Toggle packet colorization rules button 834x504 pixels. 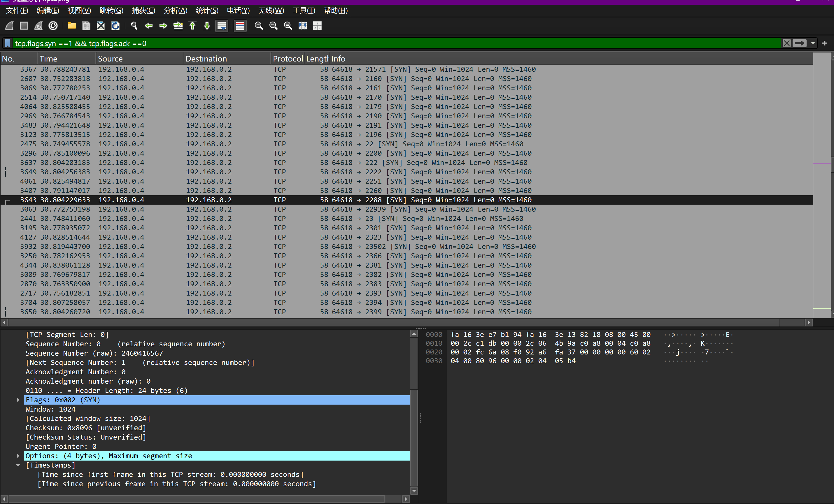tap(240, 26)
